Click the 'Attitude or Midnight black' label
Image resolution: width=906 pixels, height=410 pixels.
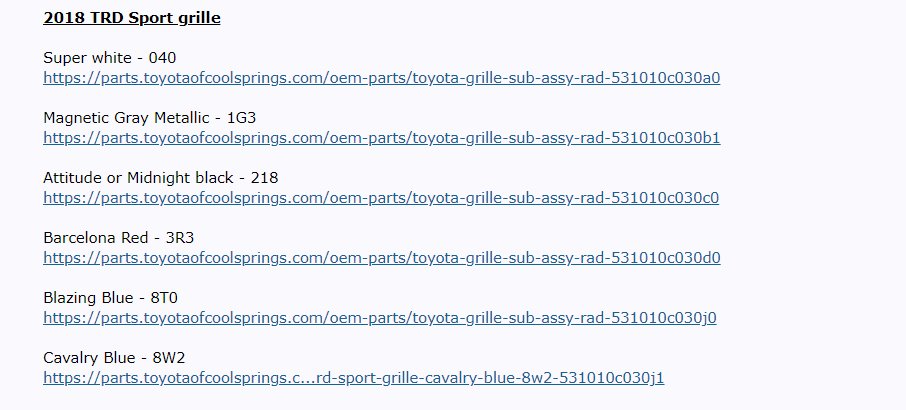pyautogui.click(x=138, y=178)
